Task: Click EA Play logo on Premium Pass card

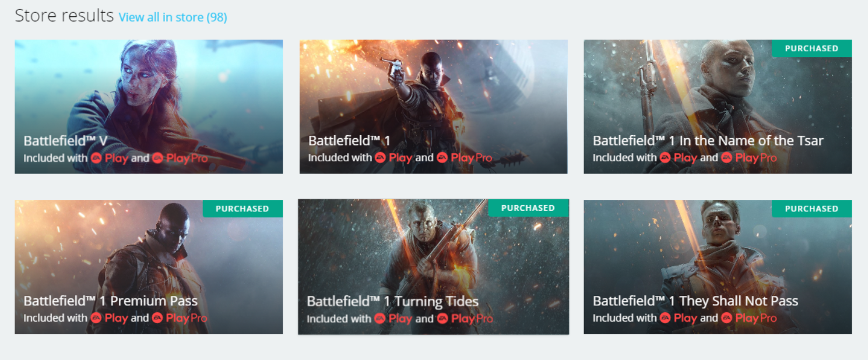Action: tap(109, 318)
